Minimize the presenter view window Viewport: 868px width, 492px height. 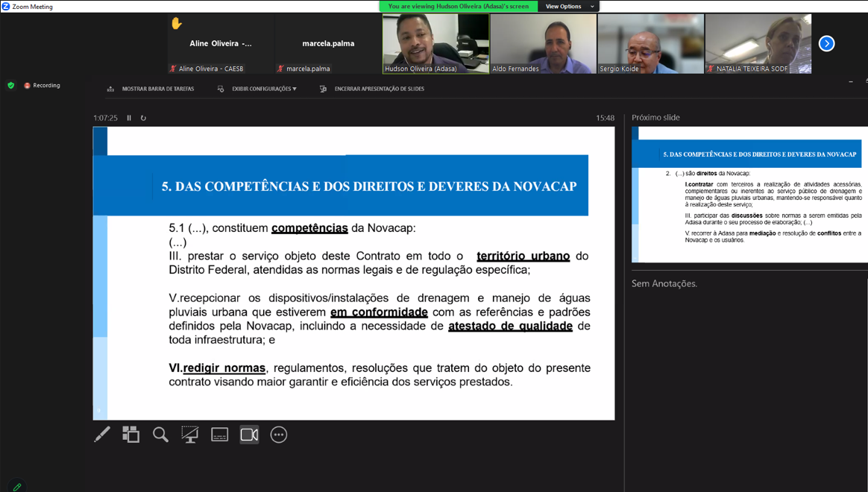851,82
